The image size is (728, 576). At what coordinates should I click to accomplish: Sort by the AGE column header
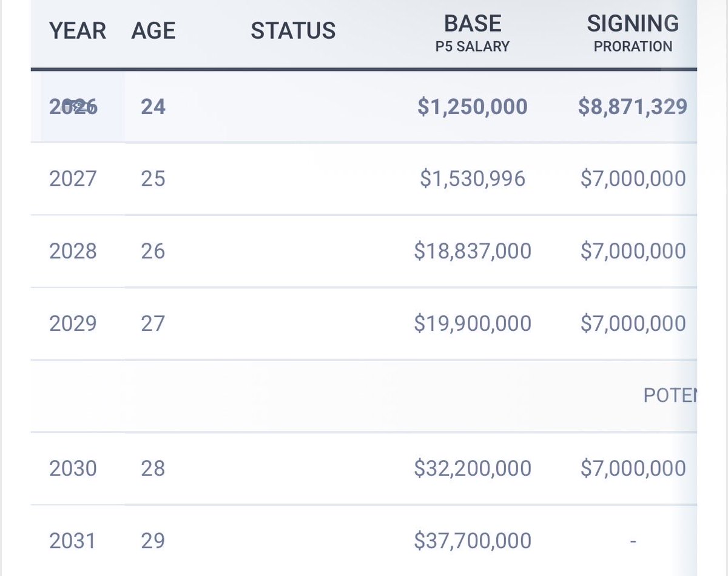[x=153, y=30]
